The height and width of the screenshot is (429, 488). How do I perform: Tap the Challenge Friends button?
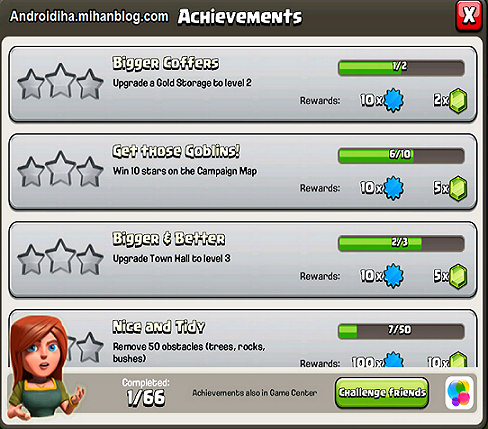(382, 393)
